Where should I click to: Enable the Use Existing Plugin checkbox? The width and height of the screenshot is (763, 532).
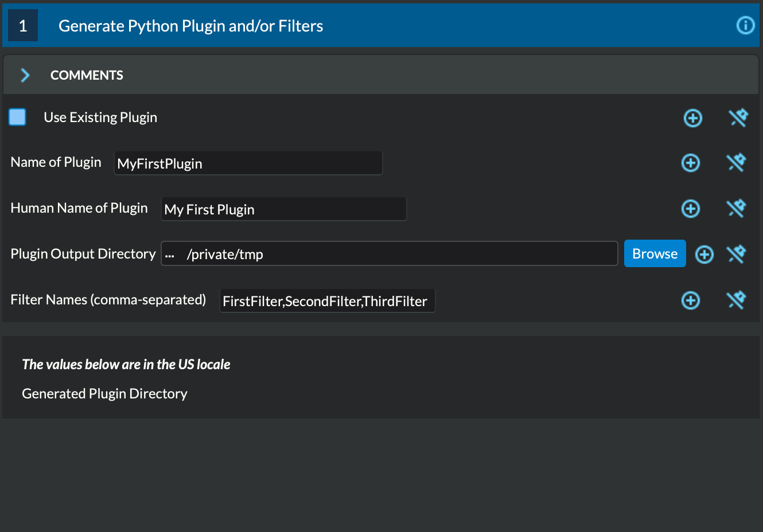[17, 117]
